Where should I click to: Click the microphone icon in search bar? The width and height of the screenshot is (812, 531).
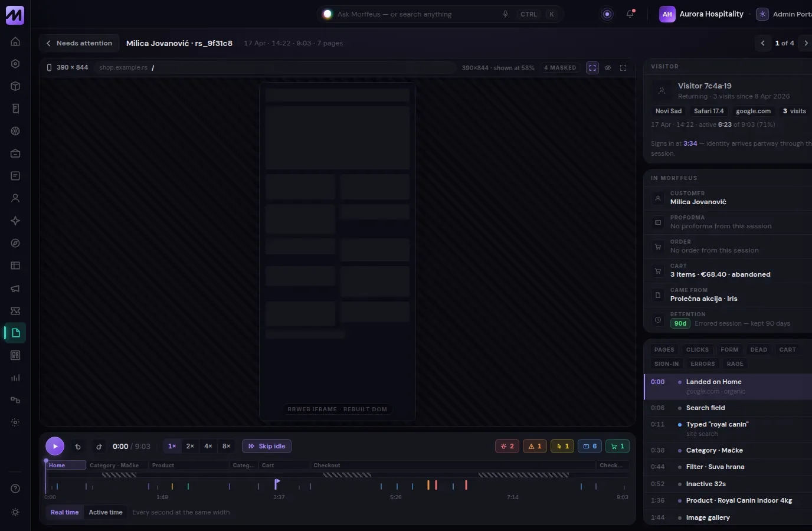(x=505, y=14)
